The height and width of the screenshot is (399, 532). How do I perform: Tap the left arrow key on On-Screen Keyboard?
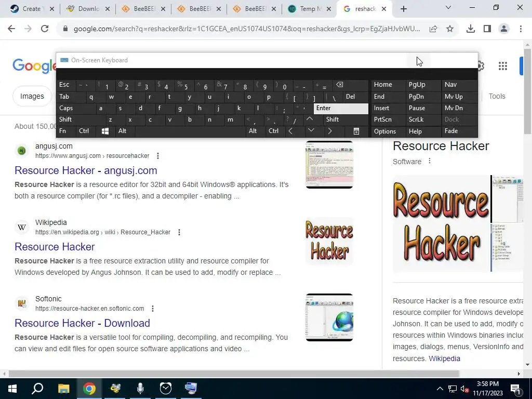pyautogui.click(x=290, y=131)
